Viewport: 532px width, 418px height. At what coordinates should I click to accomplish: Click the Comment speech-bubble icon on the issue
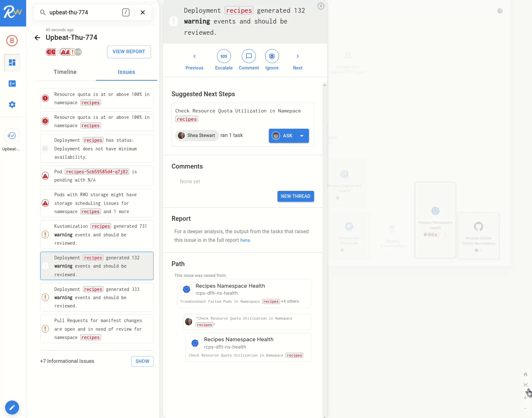coord(249,56)
